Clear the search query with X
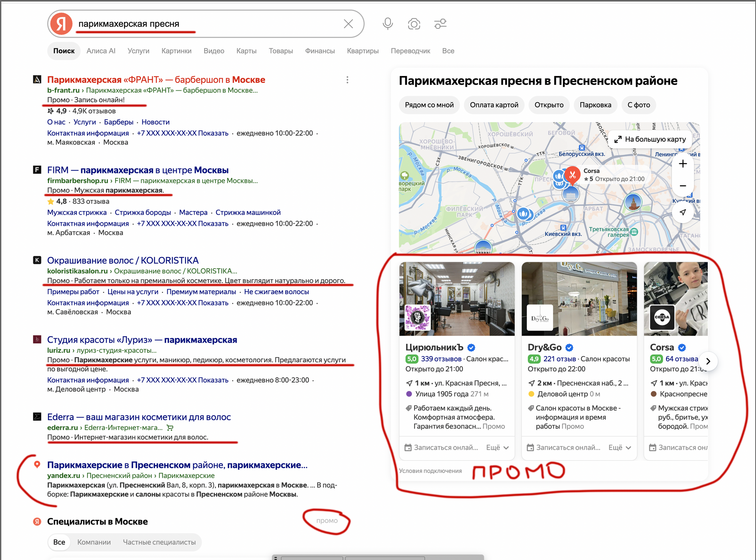 pos(348,24)
